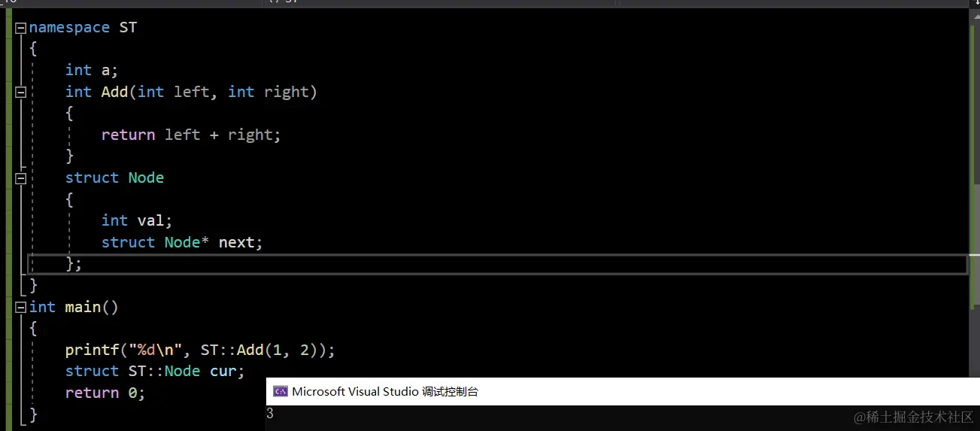Click on 'int a;' declaration

coord(92,70)
